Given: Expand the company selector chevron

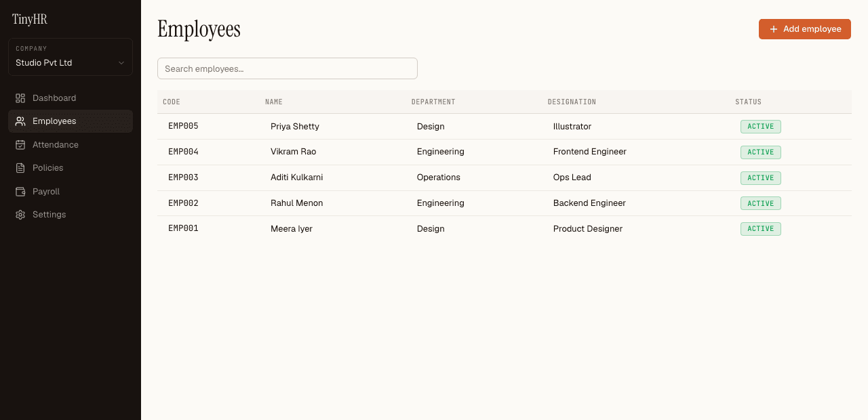Looking at the screenshot, I should coord(121,63).
